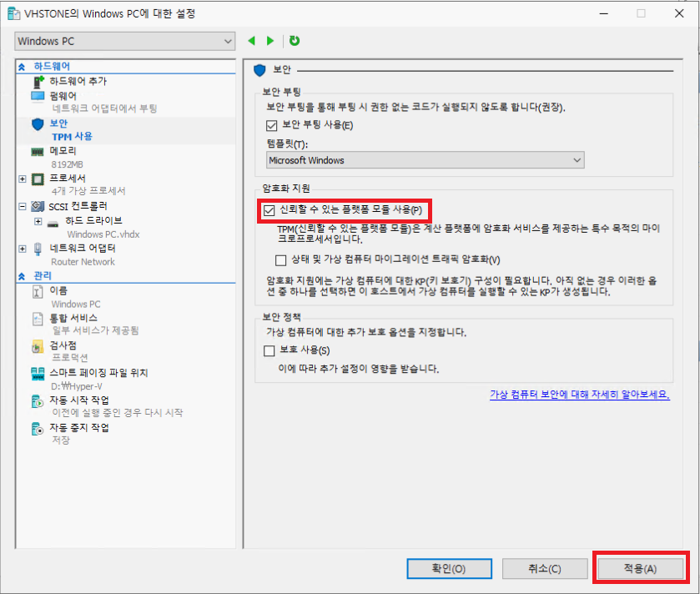700x594 pixels.
Task: Click the 자동 중지 작업 icon
Action: pos(38,429)
